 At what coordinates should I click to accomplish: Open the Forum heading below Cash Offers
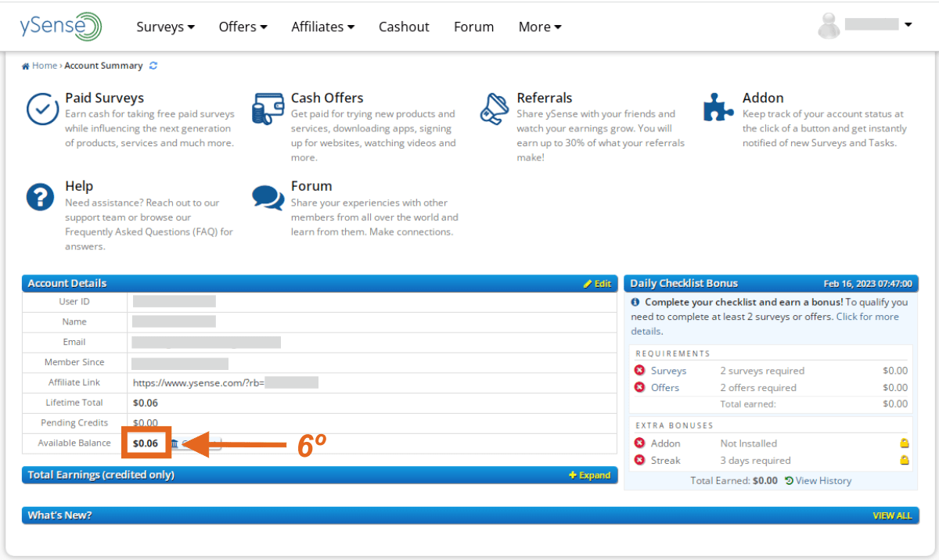[x=311, y=186]
